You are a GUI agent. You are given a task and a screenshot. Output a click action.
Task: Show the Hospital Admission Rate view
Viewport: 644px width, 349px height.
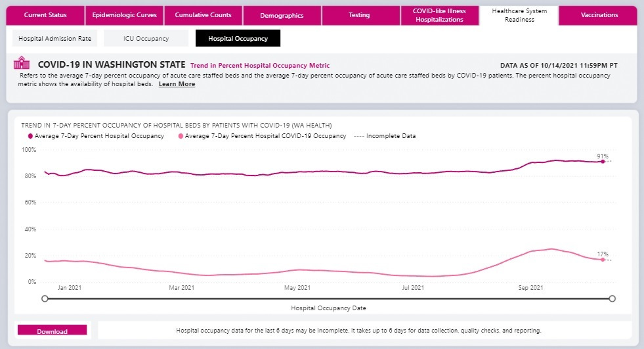pyautogui.click(x=54, y=39)
